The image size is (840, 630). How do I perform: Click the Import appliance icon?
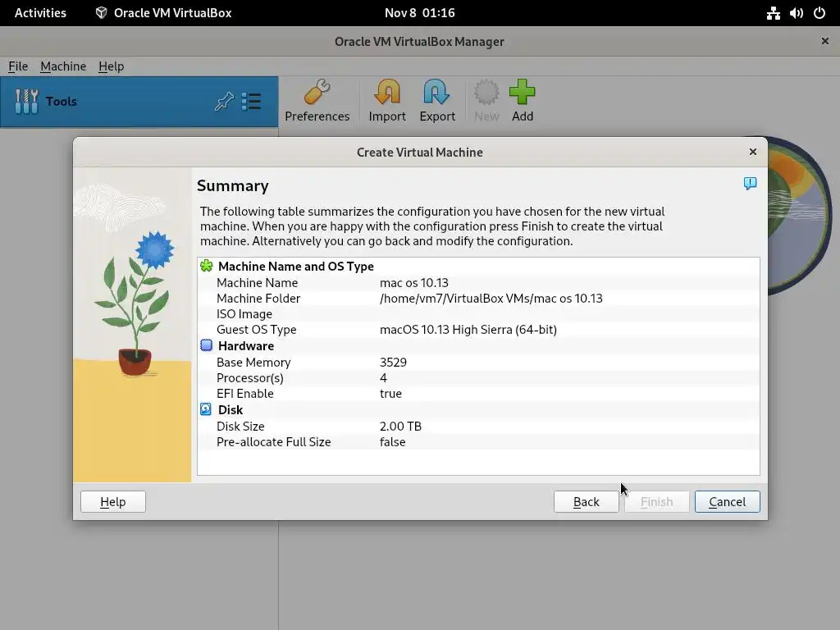click(x=387, y=93)
